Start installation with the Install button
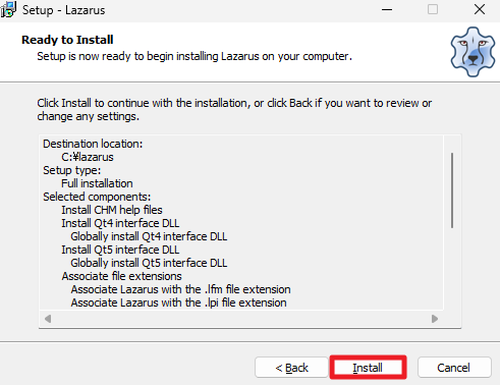 click(368, 367)
